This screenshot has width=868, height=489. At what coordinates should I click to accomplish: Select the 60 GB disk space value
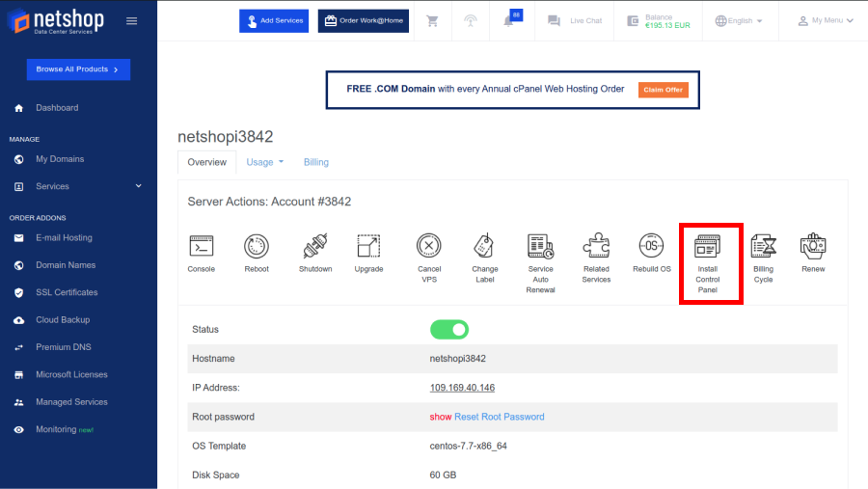click(443, 475)
